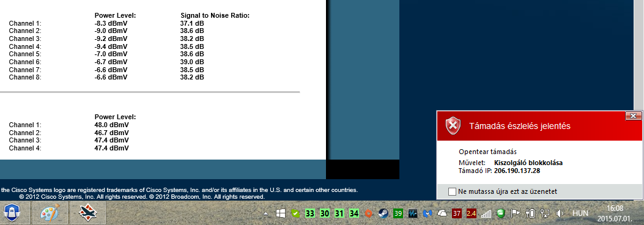Check 'Ne mutassa újra ezt az üzenetet'
This screenshot has height=225, width=644.
pyautogui.click(x=452, y=191)
